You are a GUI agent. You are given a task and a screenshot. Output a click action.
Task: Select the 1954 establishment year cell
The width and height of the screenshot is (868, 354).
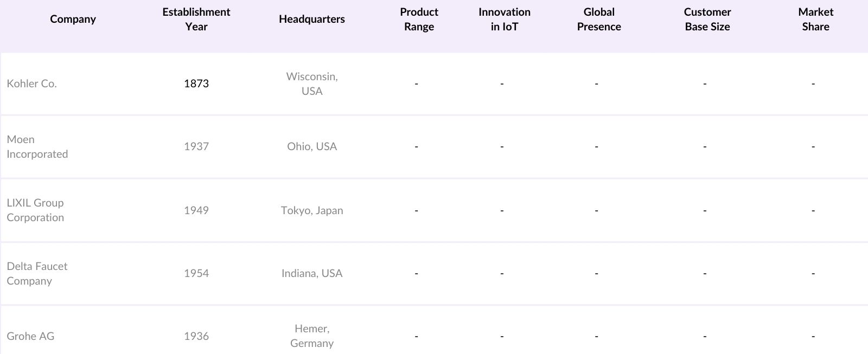tap(196, 273)
